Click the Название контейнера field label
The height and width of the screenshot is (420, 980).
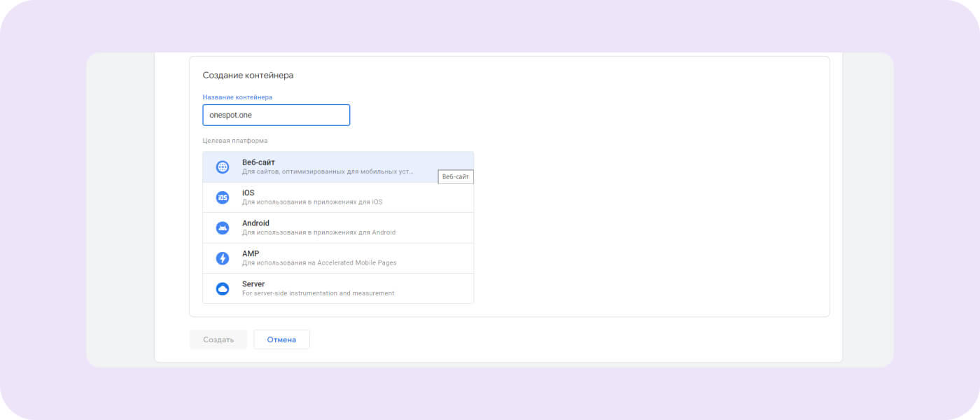click(237, 97)
